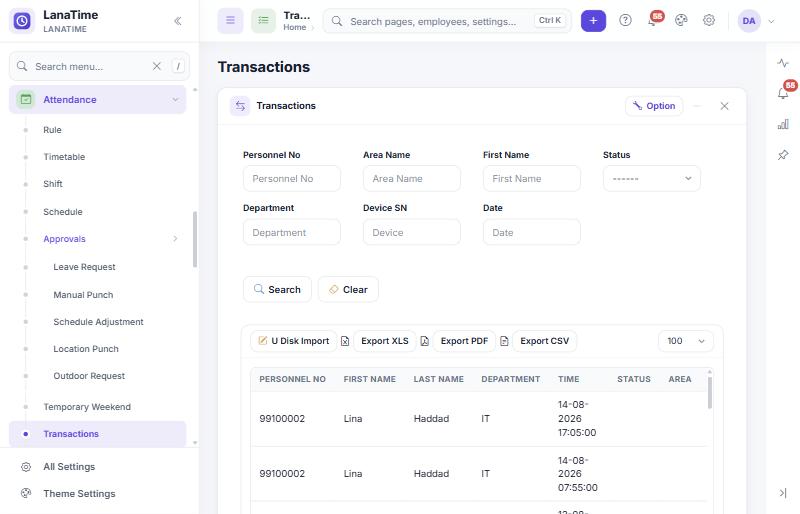Click the Theme Settings palette icon
Viewport: 800px width, 514px height.
[x=26, y=493]
